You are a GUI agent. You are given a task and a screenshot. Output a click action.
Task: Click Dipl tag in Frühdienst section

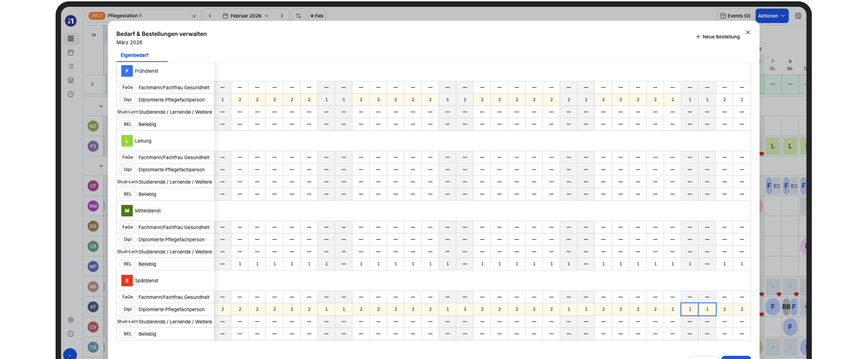[127, 100]
